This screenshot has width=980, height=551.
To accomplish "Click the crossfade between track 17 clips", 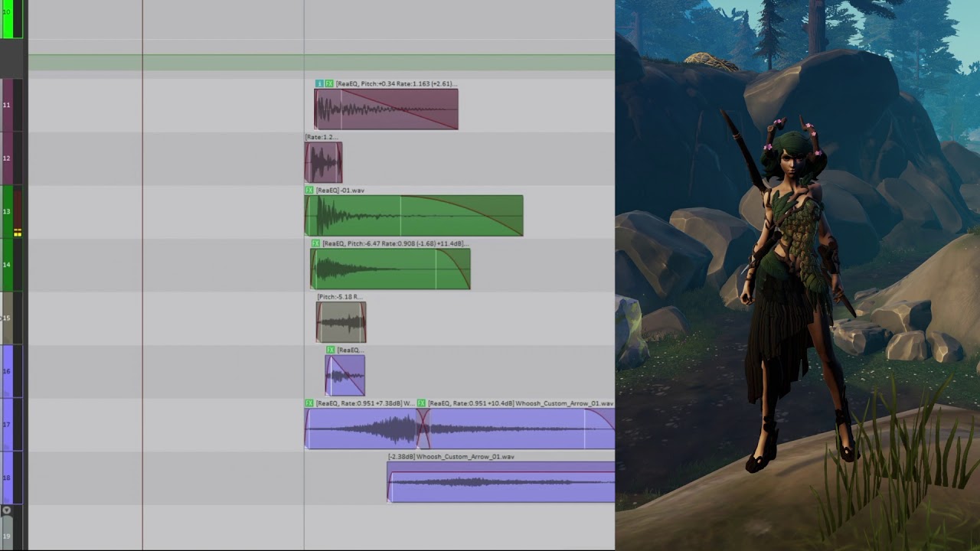I will pyautogui.click(x=423, y=429).
